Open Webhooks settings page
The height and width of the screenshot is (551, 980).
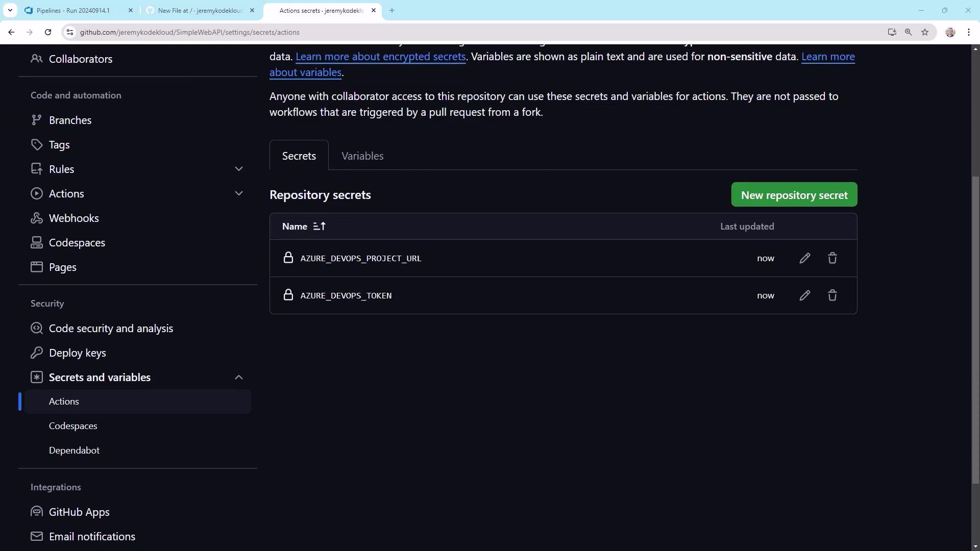(x=73, y=218)
